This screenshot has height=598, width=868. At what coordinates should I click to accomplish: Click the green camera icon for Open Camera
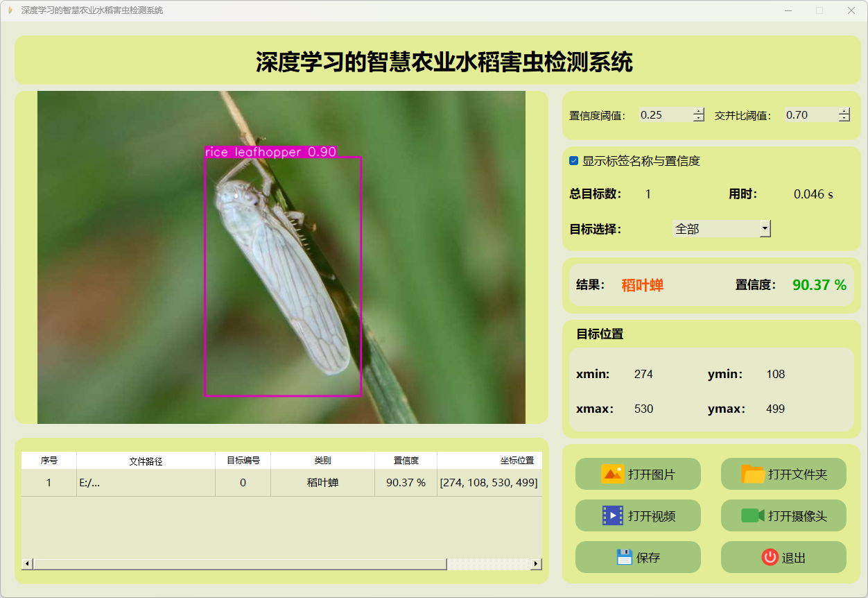pyautogui.click(x=752, y=515)
